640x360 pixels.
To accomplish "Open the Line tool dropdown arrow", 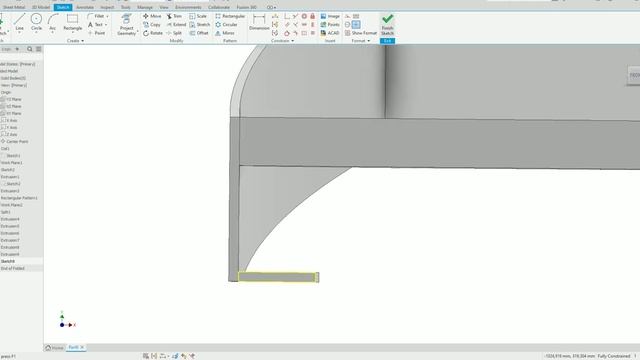I will click(x=19, y=32).
